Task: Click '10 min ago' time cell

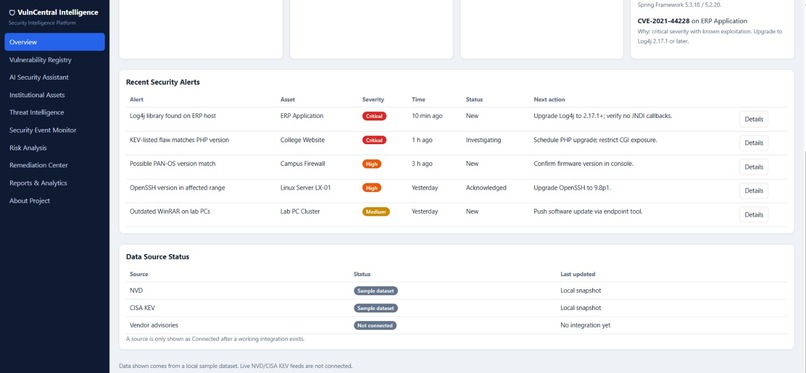Action: tap(427, 116)
